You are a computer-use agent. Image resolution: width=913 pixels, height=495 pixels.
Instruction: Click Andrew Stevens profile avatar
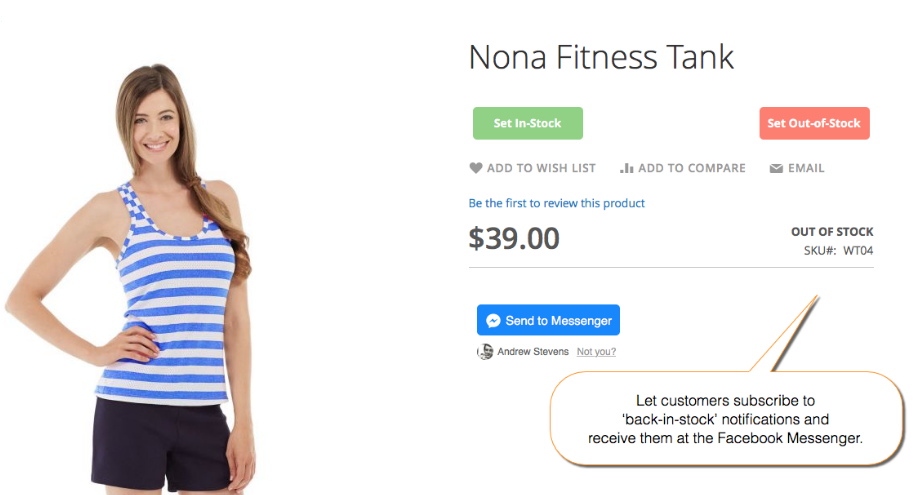pos(485,352)
